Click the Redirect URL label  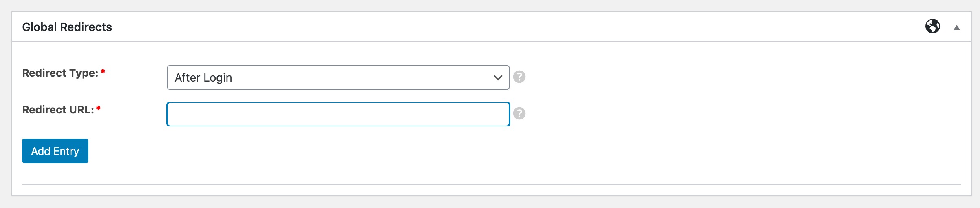point(58,110)
